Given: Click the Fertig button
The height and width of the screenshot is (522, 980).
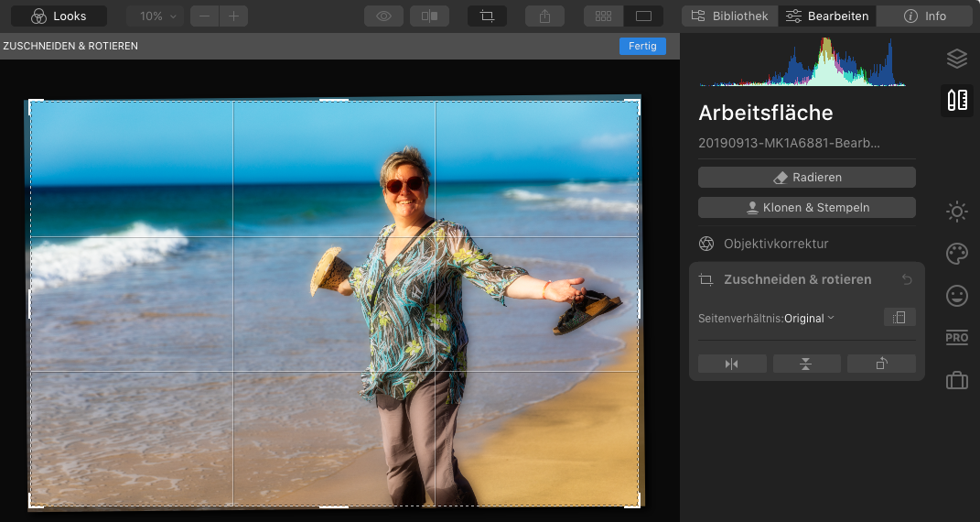Looking at the screenshot, I should tap(642, 46).
